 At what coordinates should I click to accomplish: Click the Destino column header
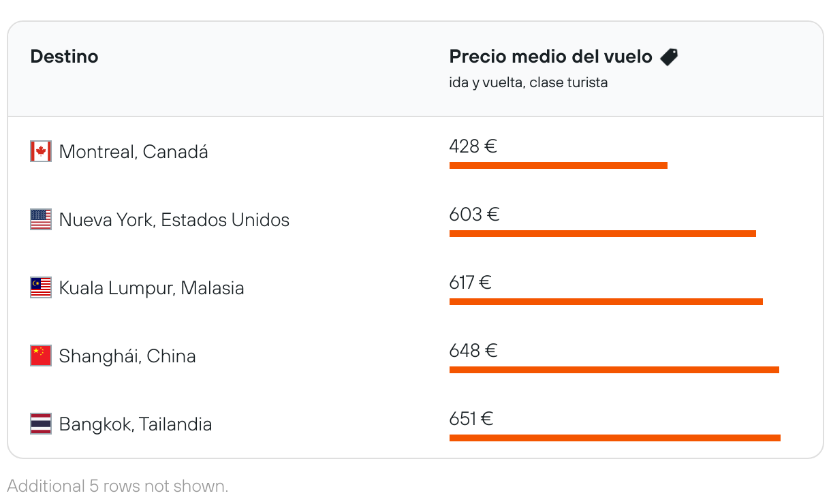(x=64, y=57)
